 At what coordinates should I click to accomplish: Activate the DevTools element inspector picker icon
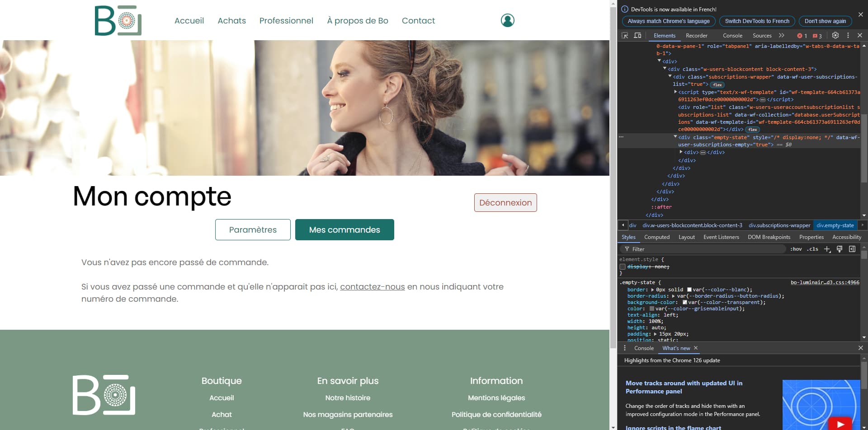tap(625, 35)
